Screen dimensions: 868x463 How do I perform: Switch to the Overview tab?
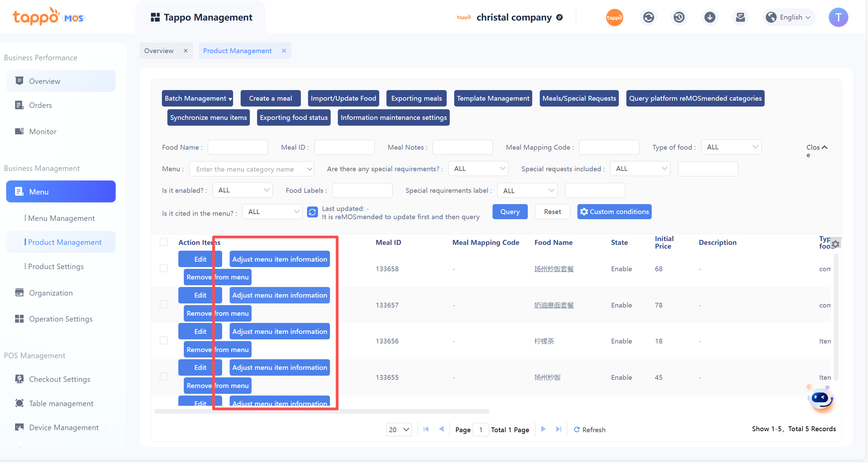tap(159, 51)
